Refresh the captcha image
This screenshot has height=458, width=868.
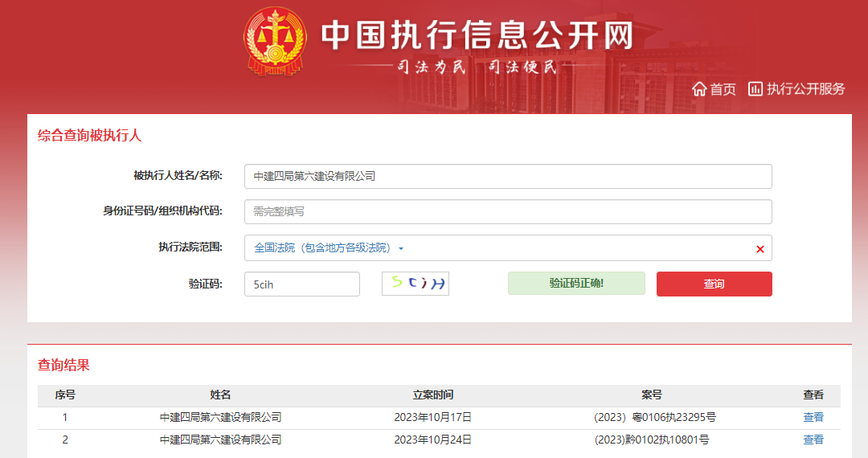coord(416,283)
